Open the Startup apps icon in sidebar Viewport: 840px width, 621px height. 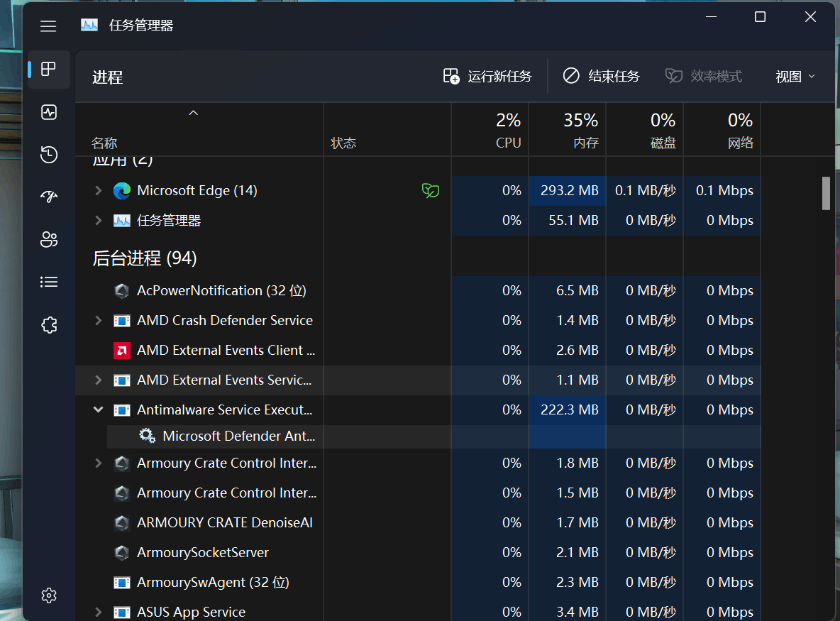coord(49,197)
